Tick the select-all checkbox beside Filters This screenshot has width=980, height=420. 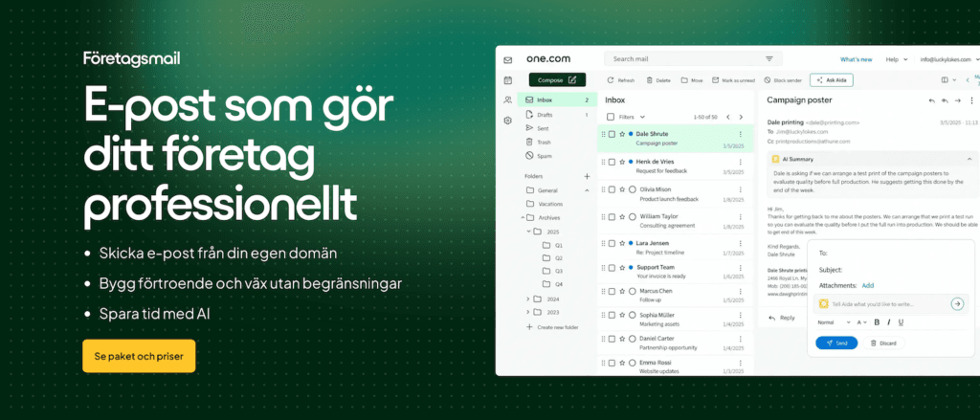611,117
